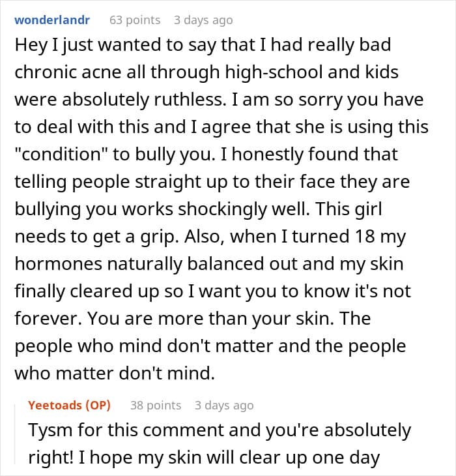The image size is (456, 476).
Task: Open the wonderlandr user profile link
Action: pyautogui.click(x=52, y=20)
